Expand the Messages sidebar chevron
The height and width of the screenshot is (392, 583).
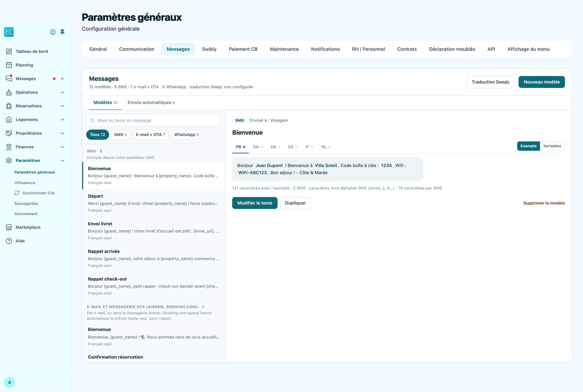[63, 79]
